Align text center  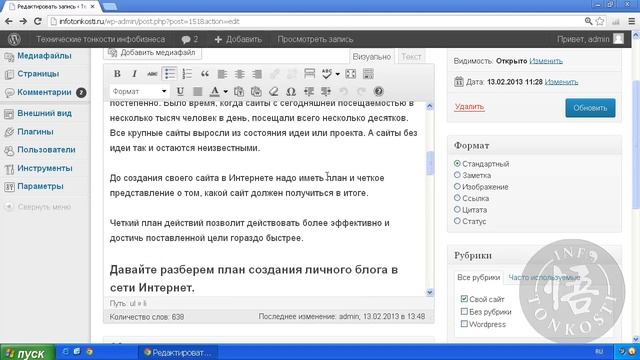[x=240, y=74]
